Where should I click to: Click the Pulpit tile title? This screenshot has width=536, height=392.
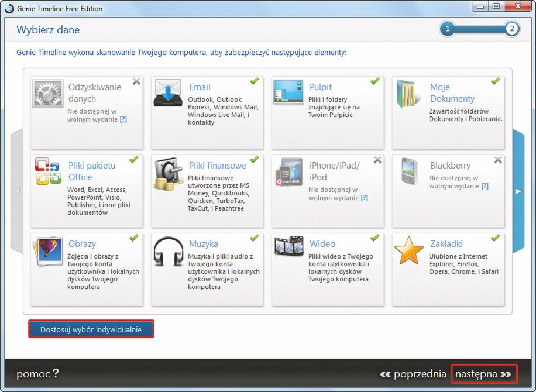tap(321, 87)
